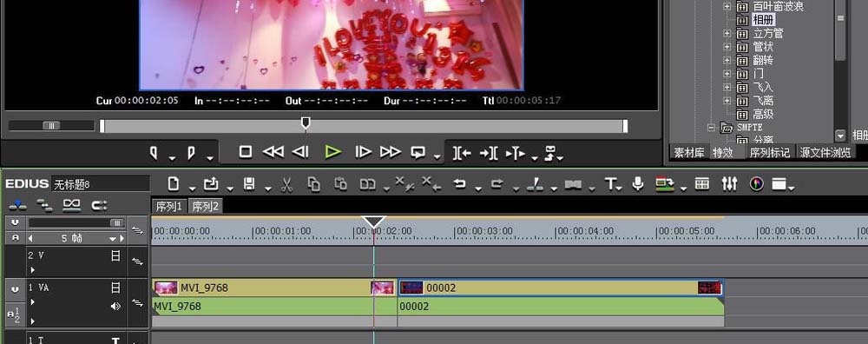Toggle V video channel patch on 1 VA
Screen dimensions: 868x344
tap(15, 289)
